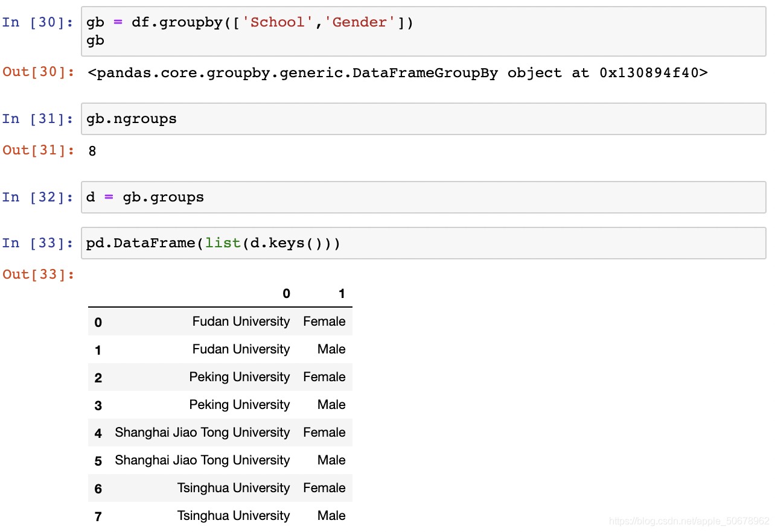The width and height of the screenshot is (775, 532).
Task: Click Female in row 0
Action: tap(324, 321)
